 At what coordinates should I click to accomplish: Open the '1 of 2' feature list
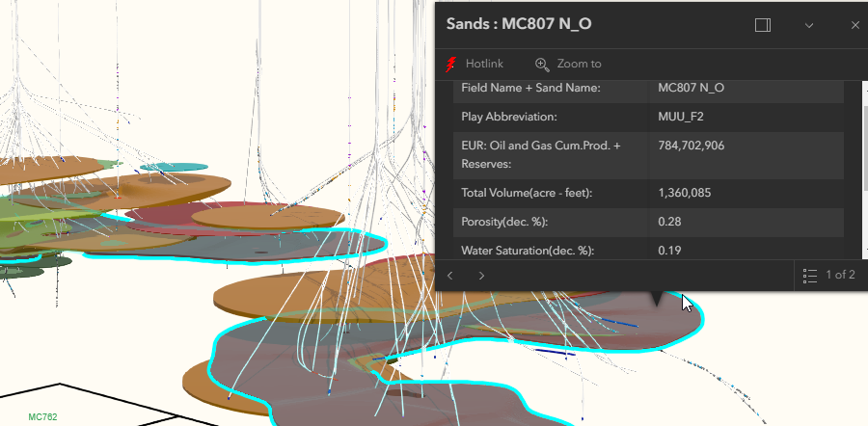828,276
